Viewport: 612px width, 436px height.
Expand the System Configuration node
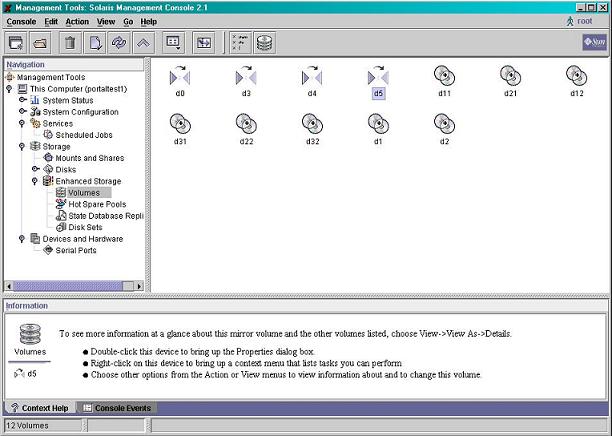pyautogui.click(x=23, y=111)
